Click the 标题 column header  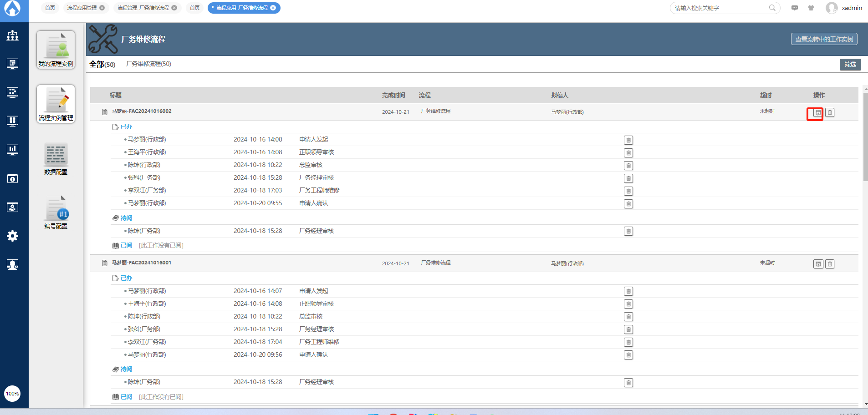[x=116, y=95]
